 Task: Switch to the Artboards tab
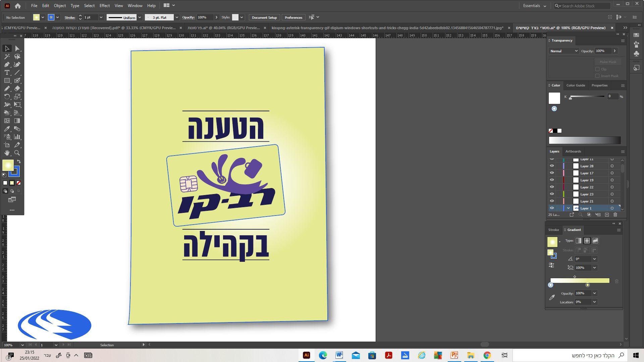573,152
